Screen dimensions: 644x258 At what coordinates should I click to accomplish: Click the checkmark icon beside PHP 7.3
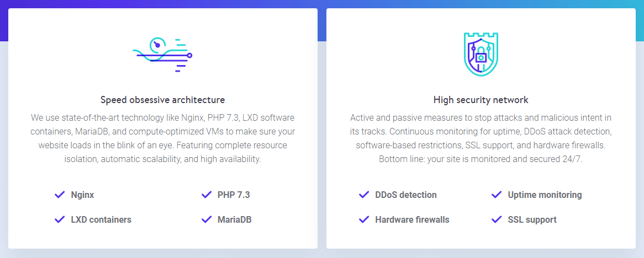207,195
